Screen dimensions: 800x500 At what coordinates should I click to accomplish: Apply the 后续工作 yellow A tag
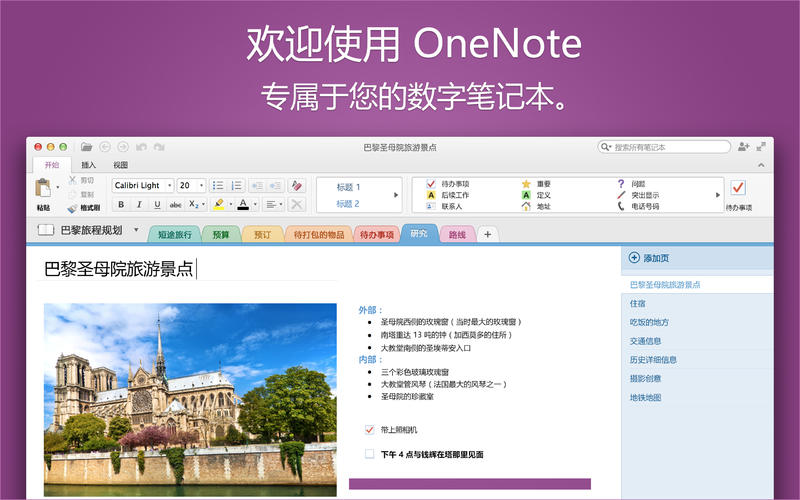[447, 195]
